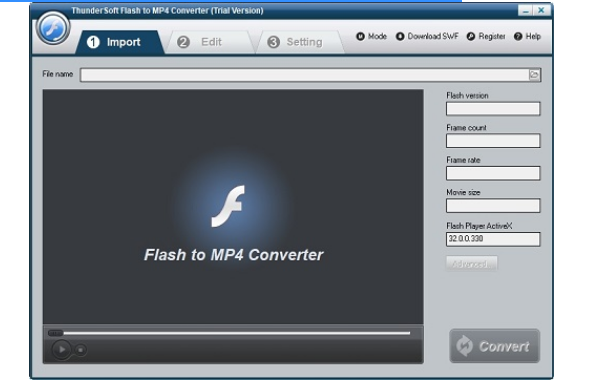Minimize the ThunderSoft converter window
The height and width of the screenshot is (384, 590).
click(x=525, y=11)
